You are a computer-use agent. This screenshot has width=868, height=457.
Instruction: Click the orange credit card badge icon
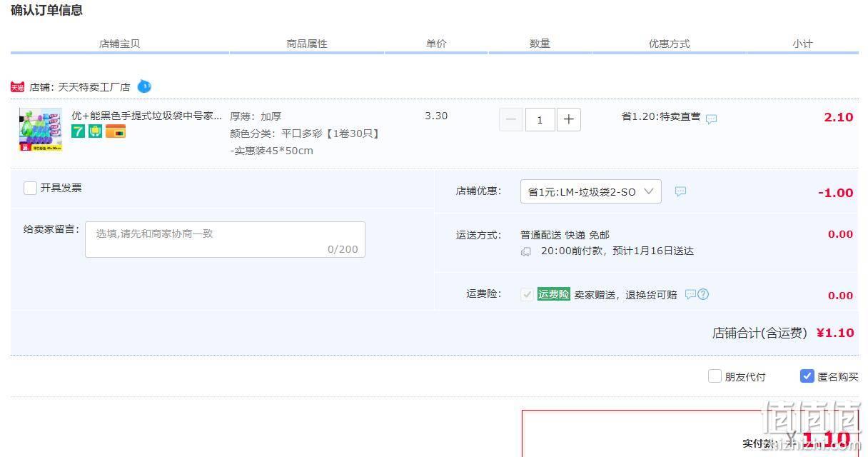(116, 131)
